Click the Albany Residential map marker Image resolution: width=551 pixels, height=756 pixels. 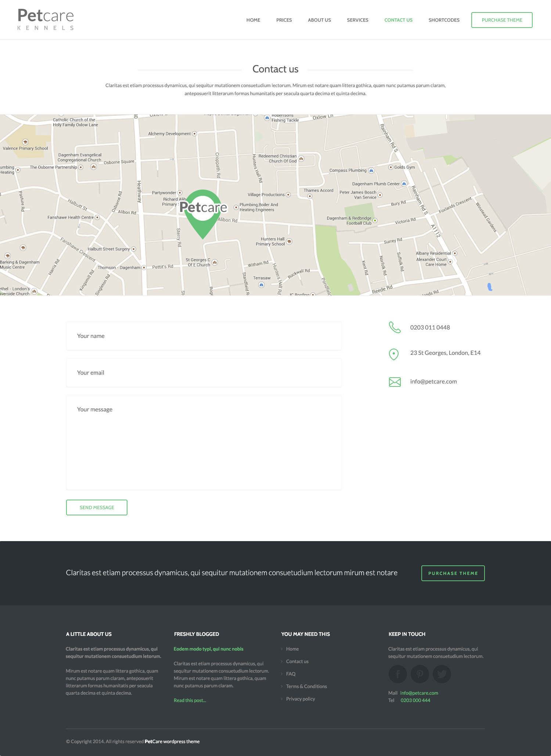(x=455, y=253)
